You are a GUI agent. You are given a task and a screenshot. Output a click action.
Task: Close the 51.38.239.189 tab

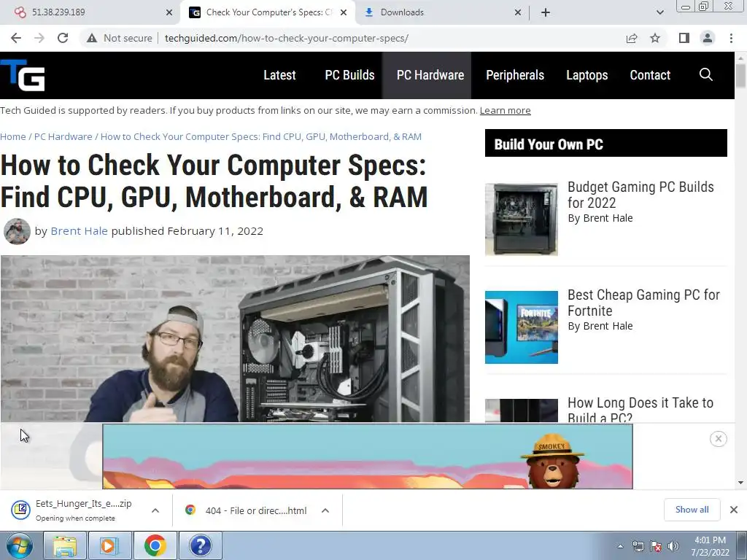(169, 12)
